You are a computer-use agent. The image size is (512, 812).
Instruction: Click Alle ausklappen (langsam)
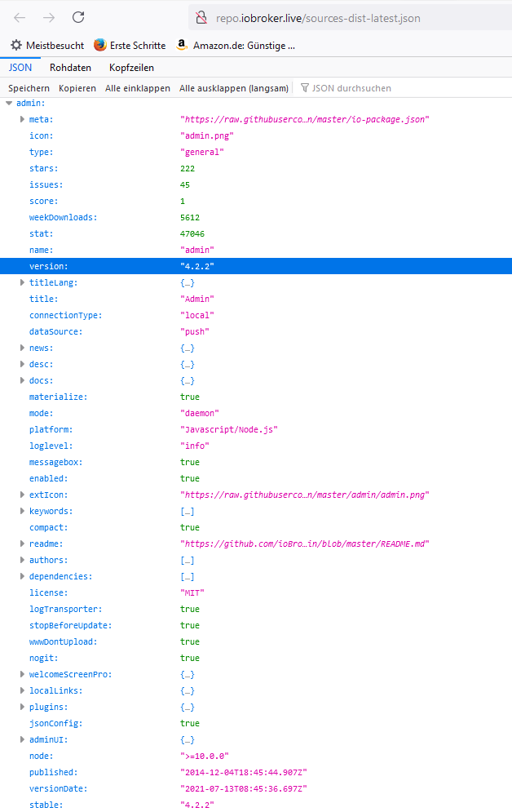[x=234, y=88]
